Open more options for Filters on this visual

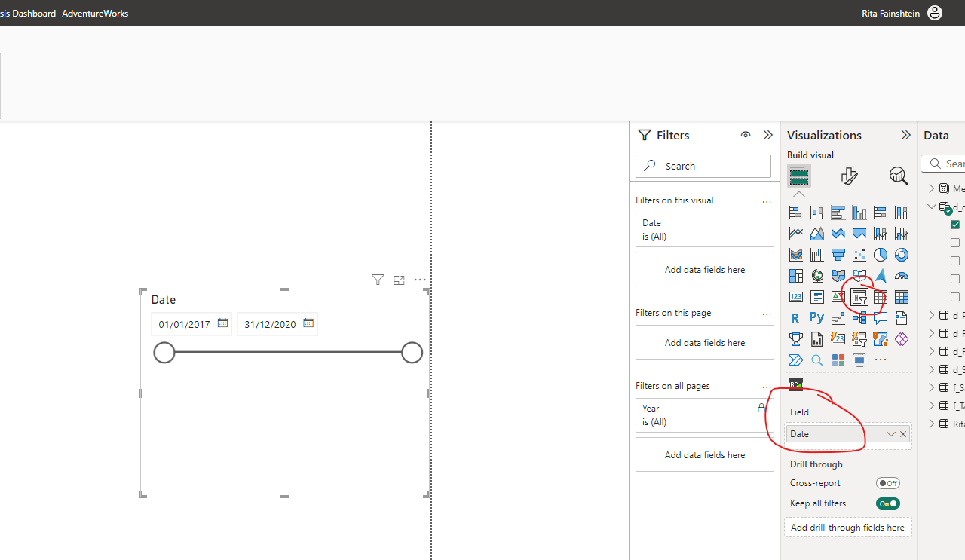[767, 201]
